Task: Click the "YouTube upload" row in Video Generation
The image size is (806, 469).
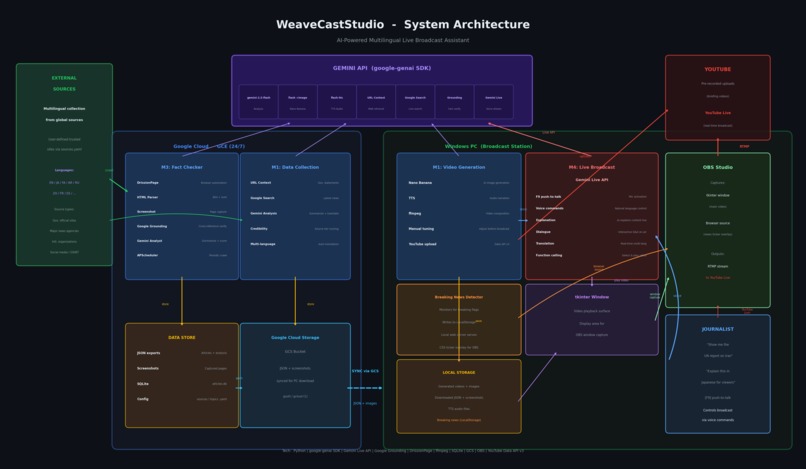Action: tap(459, 244)
